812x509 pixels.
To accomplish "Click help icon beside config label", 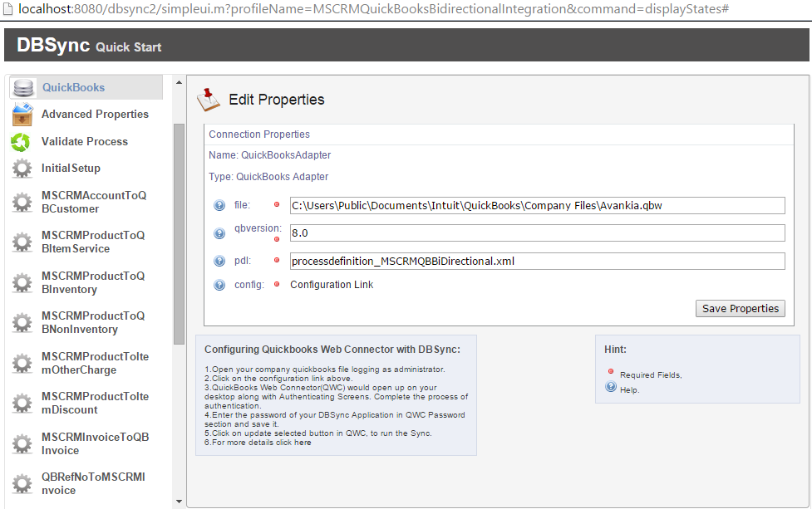I will [x=219, y=285].
